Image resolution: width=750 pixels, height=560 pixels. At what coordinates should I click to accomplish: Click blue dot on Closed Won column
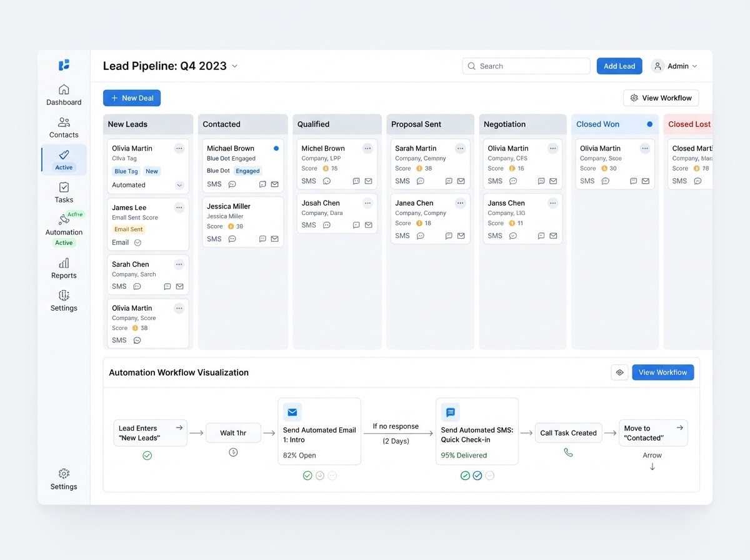click(649, 124)
